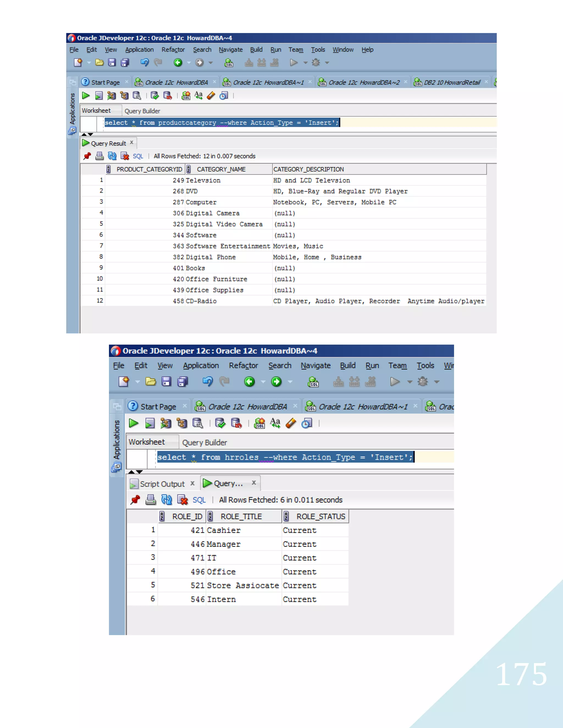
Task: Click Rollback icon in lower worksheet toolbar
Action: (x=236, y=423)
